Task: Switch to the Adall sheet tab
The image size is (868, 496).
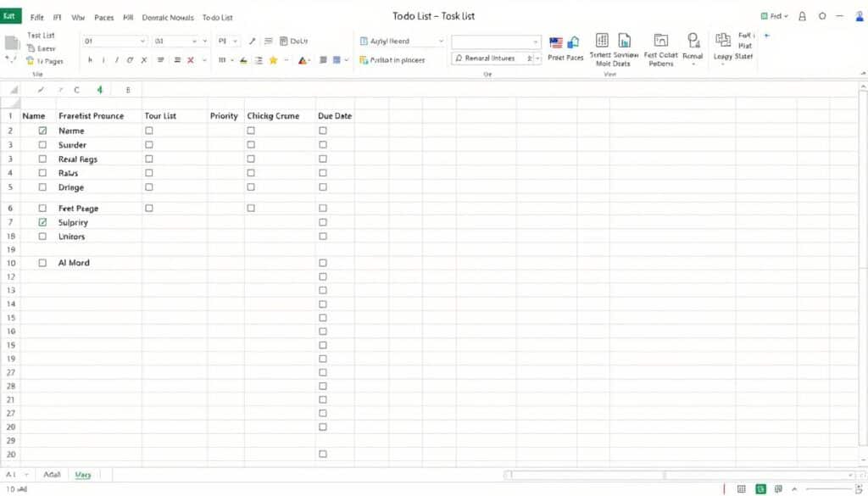Action: pyautogui.click(x=52, y=475)
